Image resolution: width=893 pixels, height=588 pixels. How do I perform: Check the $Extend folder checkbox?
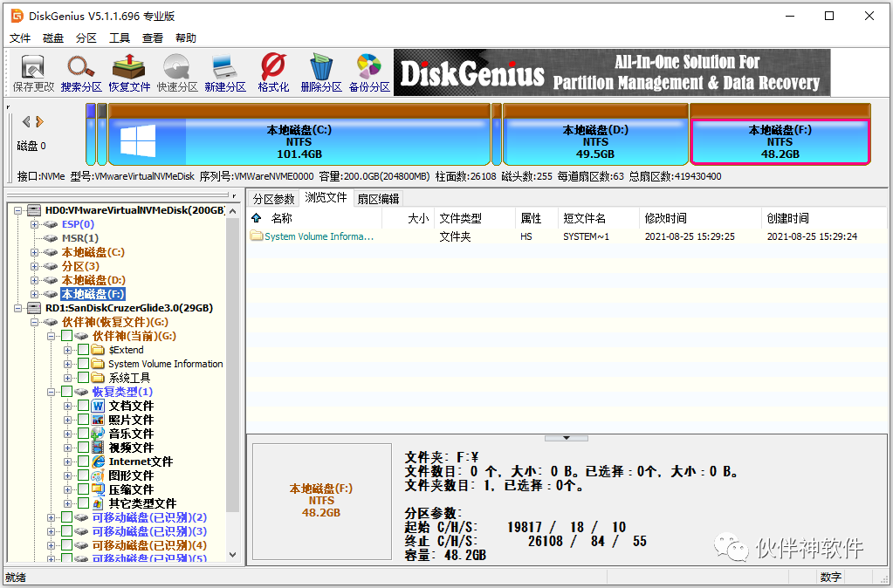[x=83, y=350]
